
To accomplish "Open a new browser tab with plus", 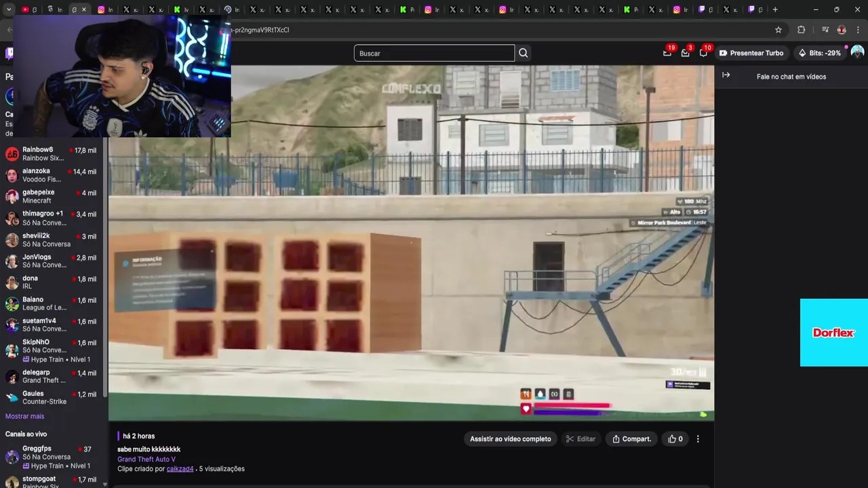I will pyautogui.click(x=775, y=9).
